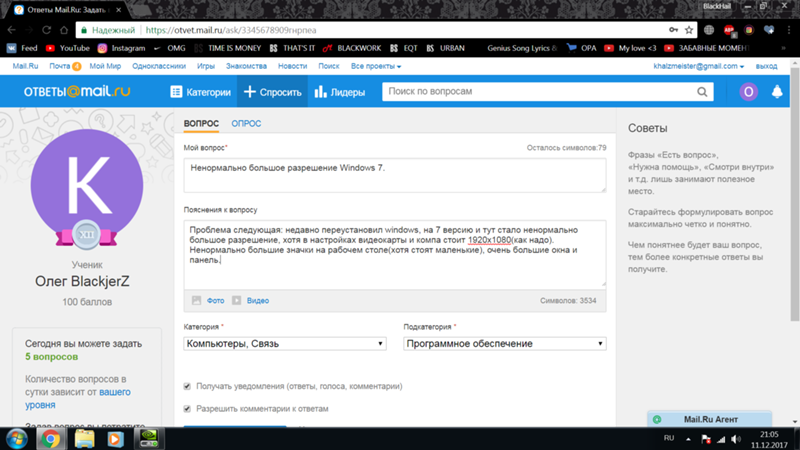800x450 pixels.
Task: Expand the khalzmeister@gmail.com account menu
Action: pos(698,66)
